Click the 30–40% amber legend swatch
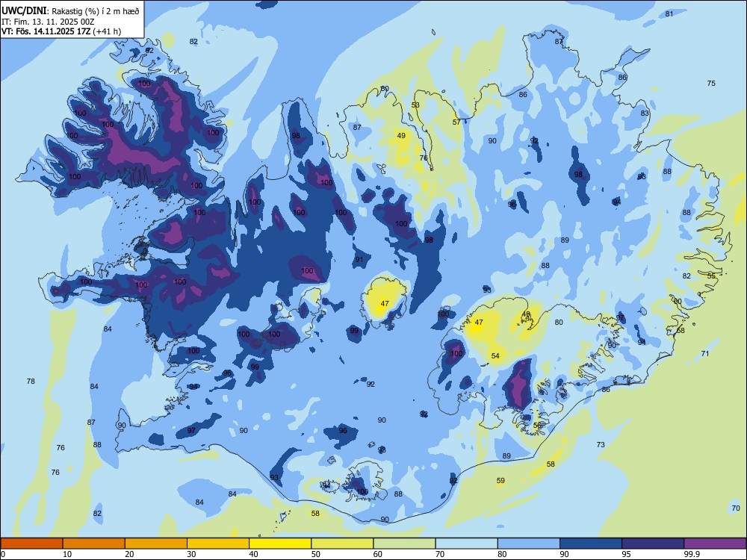This screenshot has height=560, width=747. point(218,544)
